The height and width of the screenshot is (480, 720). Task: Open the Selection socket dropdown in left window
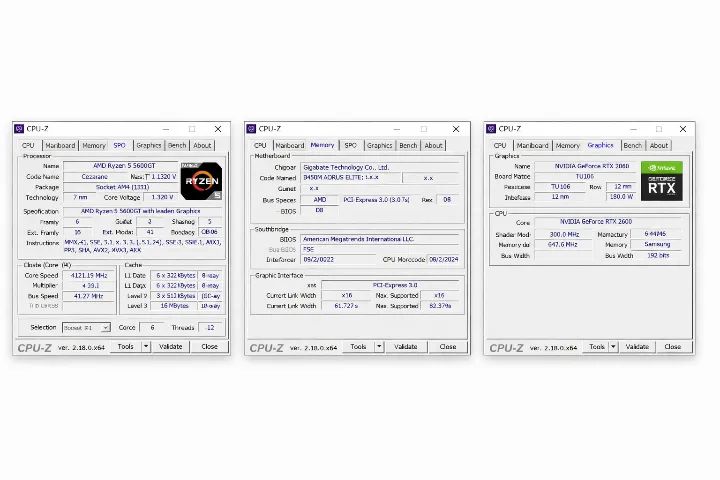pyautogui.click(x=86, y=328)
